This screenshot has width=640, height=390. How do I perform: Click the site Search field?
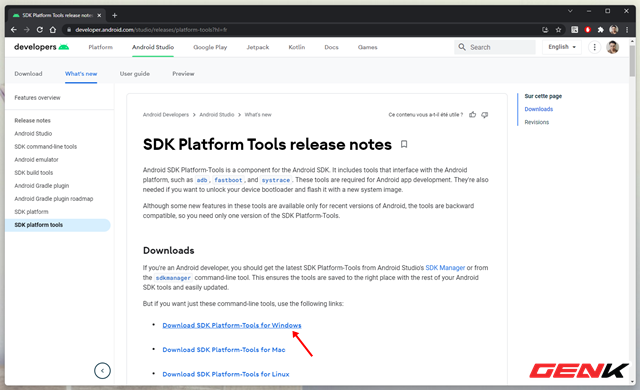[495, 47]
